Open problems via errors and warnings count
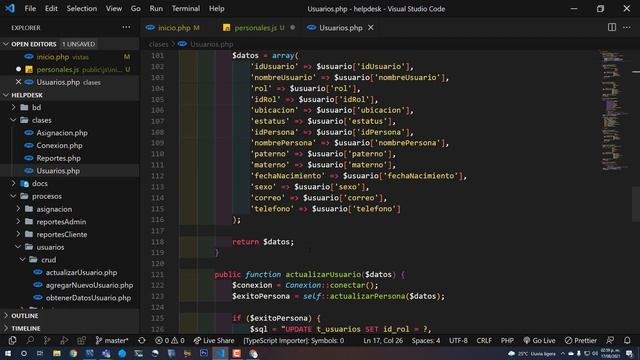The width and height of the screenshot is (640, 360). pos(170,340)
